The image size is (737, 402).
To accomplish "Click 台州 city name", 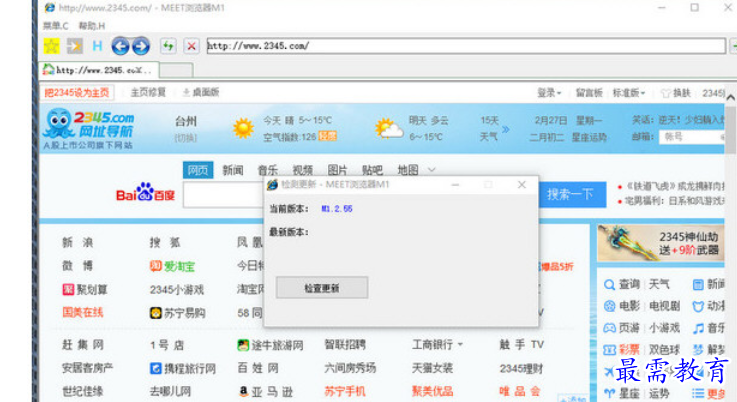I will pos(186,121).
